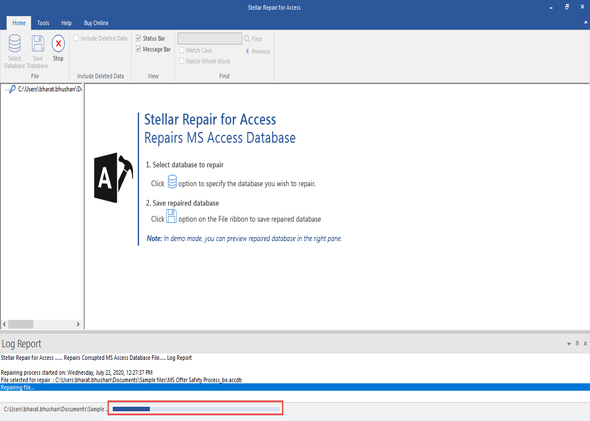The image size is (590, 421).
Task: Click the Previous arrow button
Action: (x=258, y=51)
